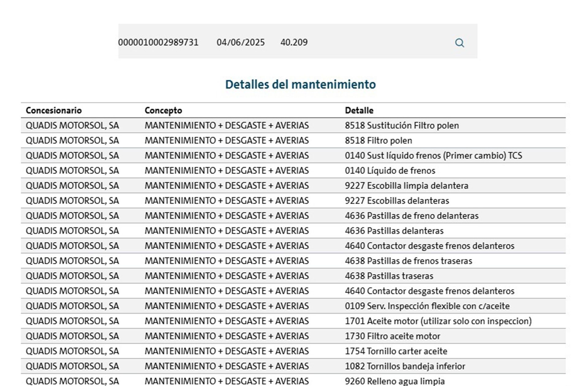Select 4636 Pastillas de freno delanteras

click(412, 216)
